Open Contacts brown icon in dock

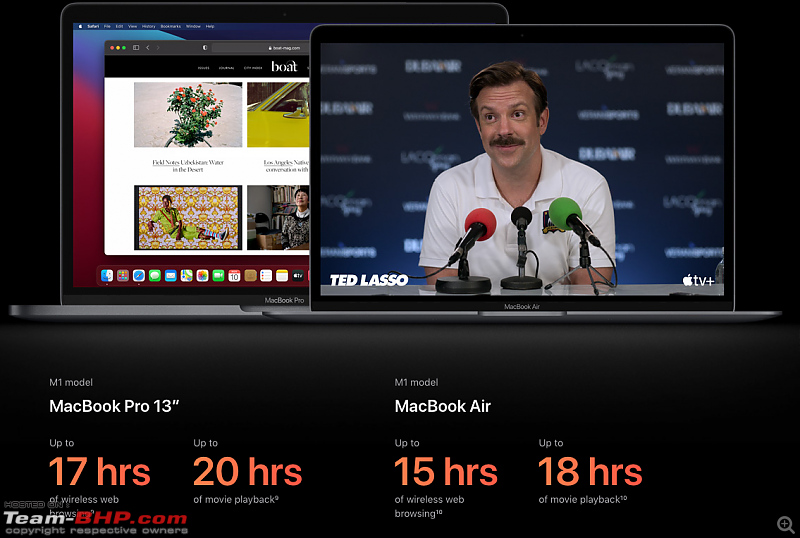[x=250, y=276]
